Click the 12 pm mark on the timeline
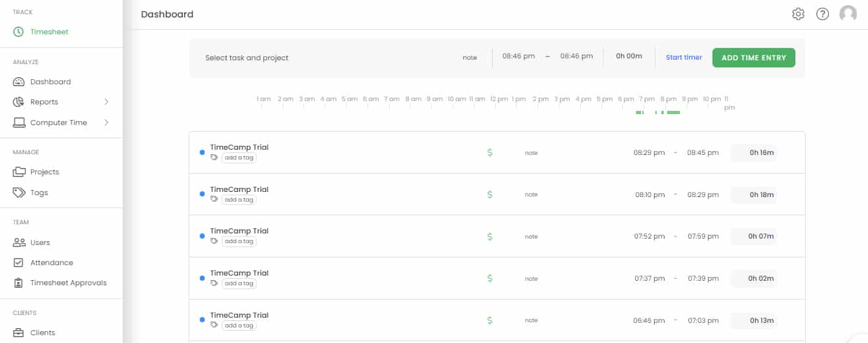Screen dimensions: 868x343 (x=499, y=99)
